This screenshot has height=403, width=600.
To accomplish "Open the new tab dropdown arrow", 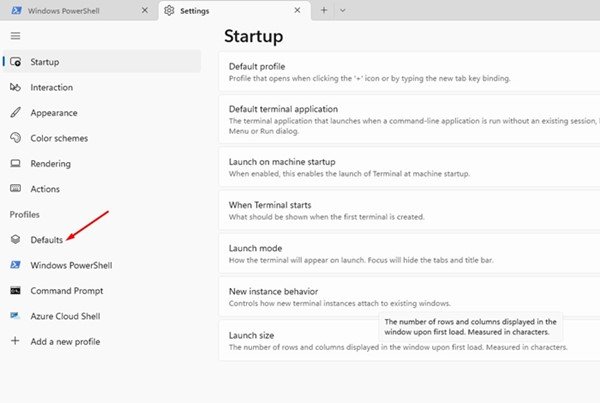I will (x=342, y=10).
